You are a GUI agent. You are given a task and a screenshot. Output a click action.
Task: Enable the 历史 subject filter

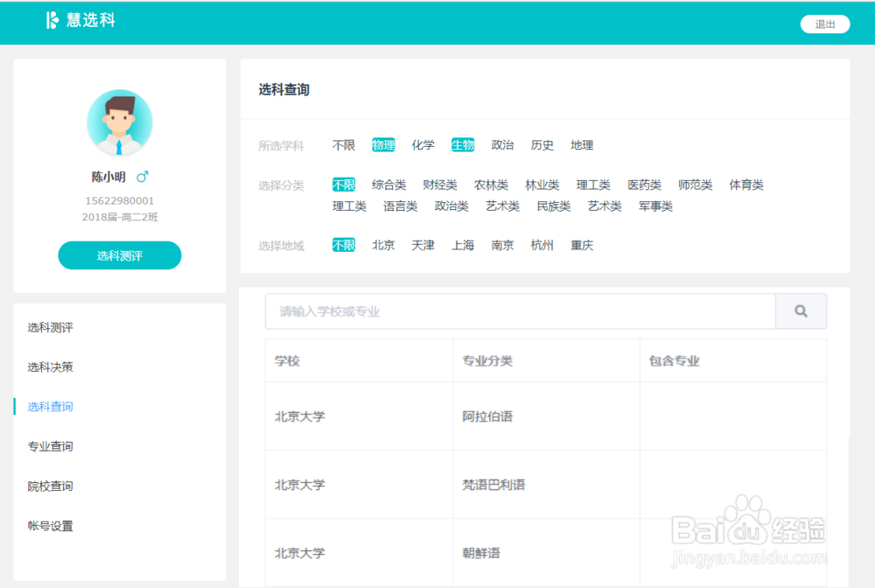(x=542, y=144)
